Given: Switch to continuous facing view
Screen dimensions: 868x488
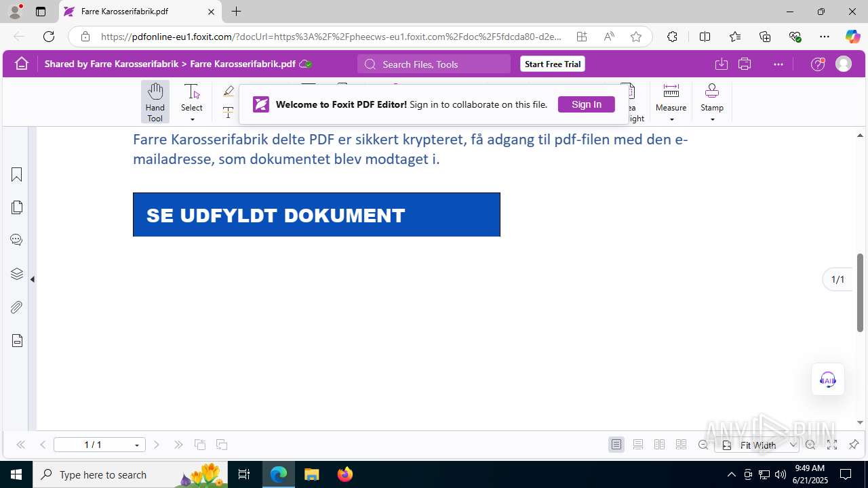Looking at the screenshot, I should tap(682, 445).
